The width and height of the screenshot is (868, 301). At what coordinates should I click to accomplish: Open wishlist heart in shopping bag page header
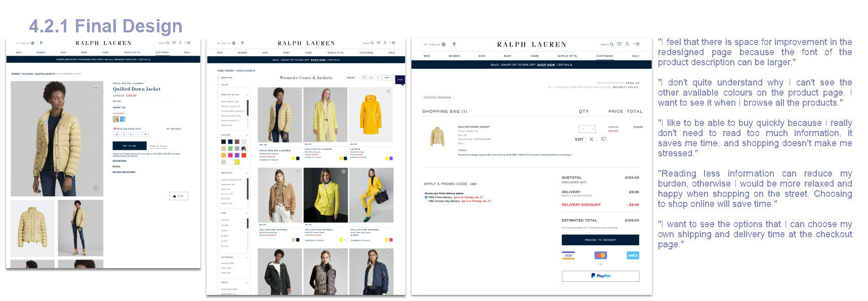[x=619, y=44]
